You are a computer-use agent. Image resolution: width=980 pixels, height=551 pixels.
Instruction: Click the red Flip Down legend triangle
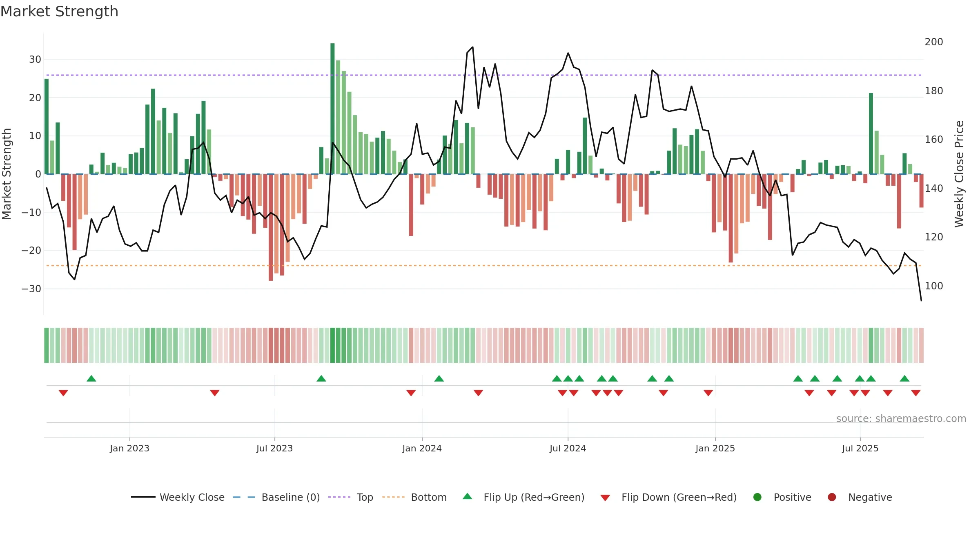(x=605, y=498)
